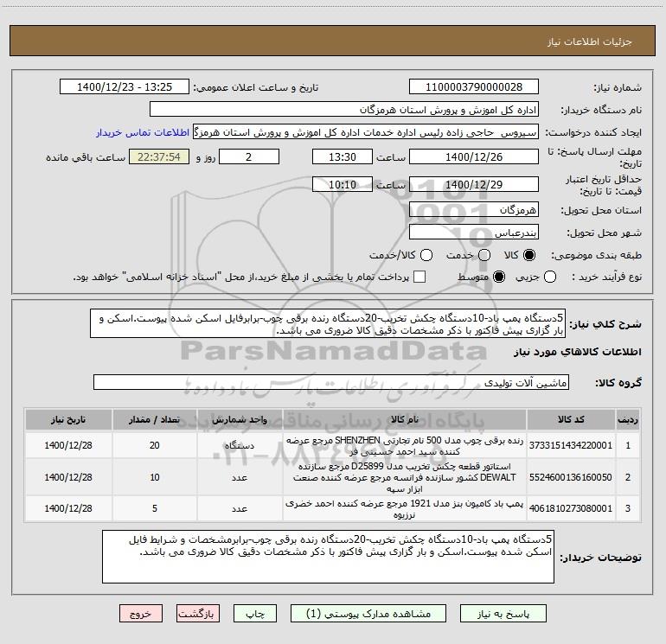Click the ردیف column header

[628, 419]
